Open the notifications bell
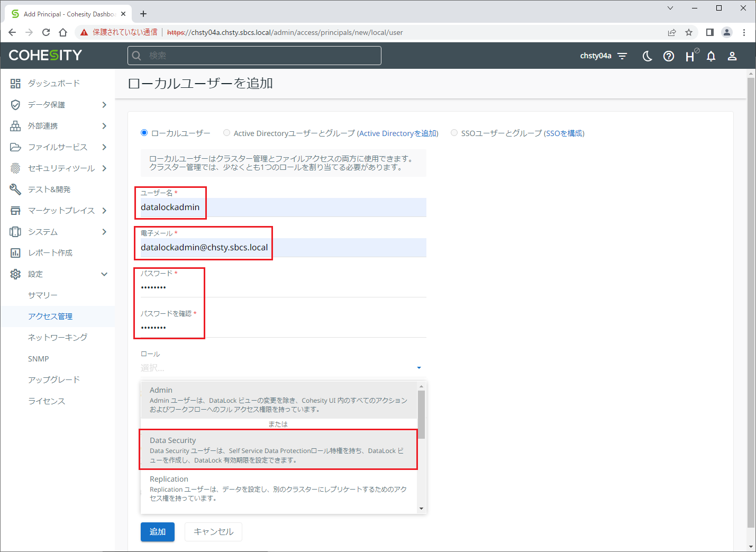756x552 pixels. 711,56
